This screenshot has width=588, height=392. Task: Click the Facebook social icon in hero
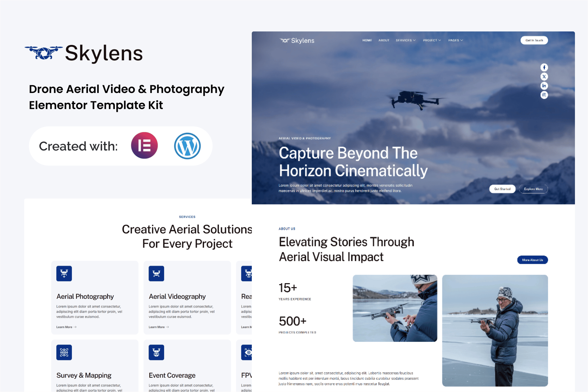click(x=544, y=68)
